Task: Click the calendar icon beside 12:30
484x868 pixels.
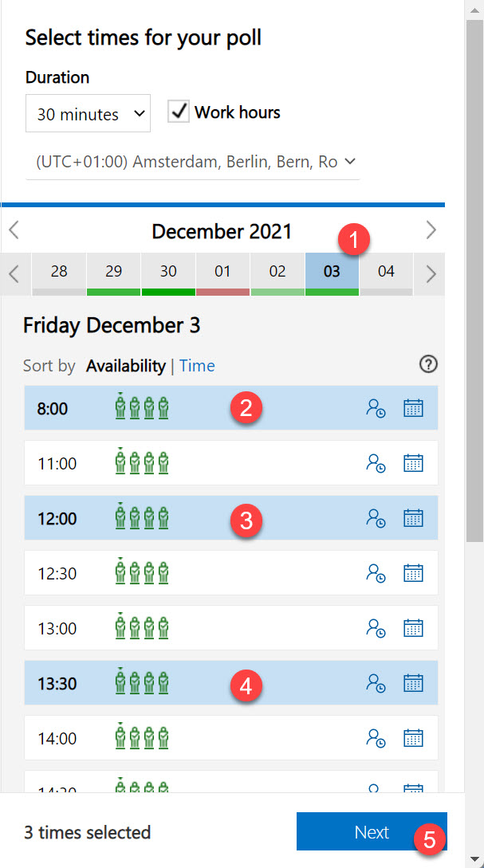Action: tap(414, 572)
